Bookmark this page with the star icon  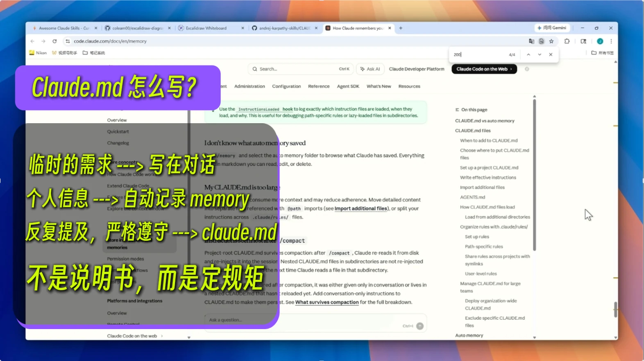click(x=551, y=41)
